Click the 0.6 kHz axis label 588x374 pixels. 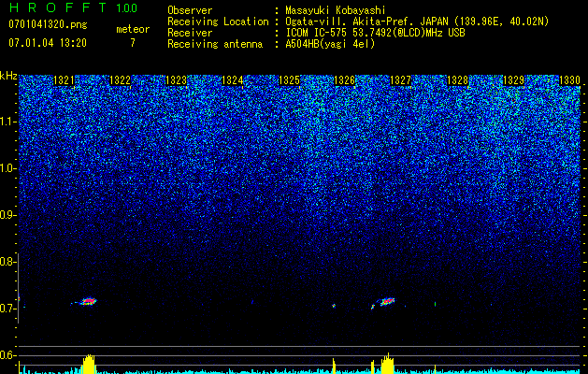7,355
